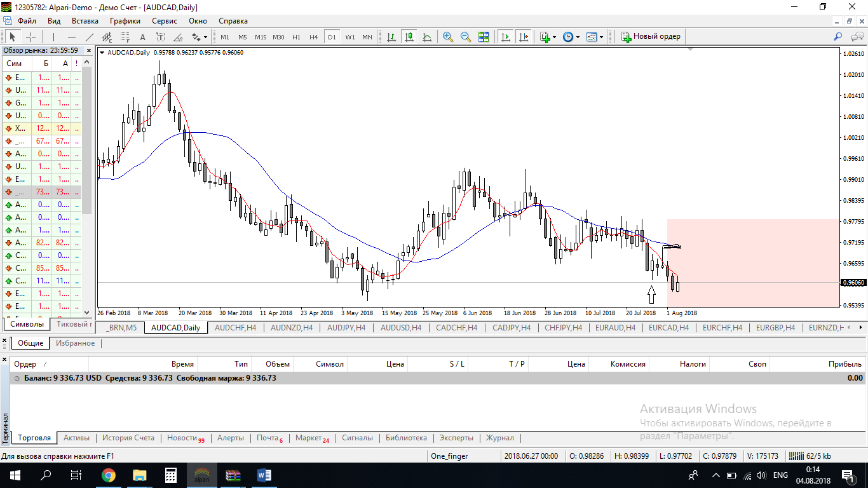This screenshot has height=488, width=868.
Task: Select the cursor arrow tool
Action: click(x=12, y=37)
